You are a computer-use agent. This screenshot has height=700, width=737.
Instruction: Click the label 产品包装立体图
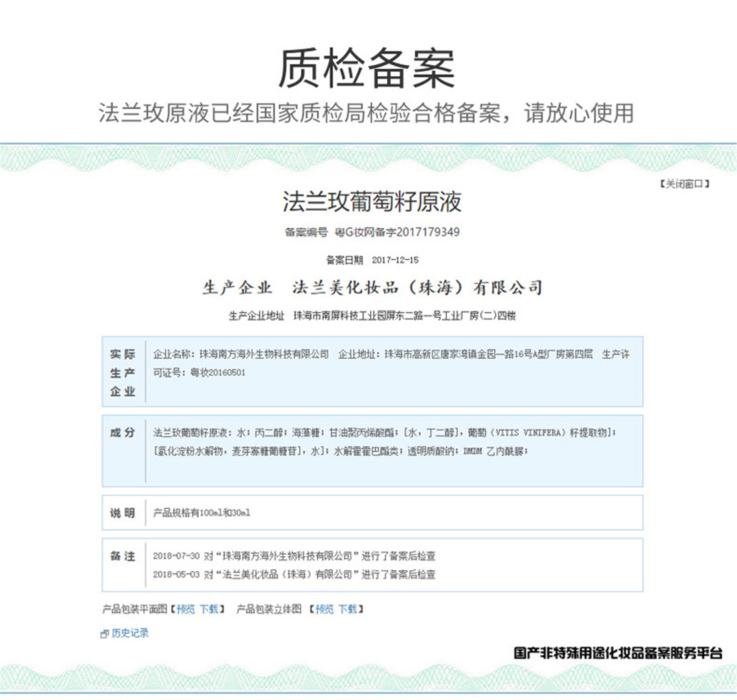tap(269, 609)
